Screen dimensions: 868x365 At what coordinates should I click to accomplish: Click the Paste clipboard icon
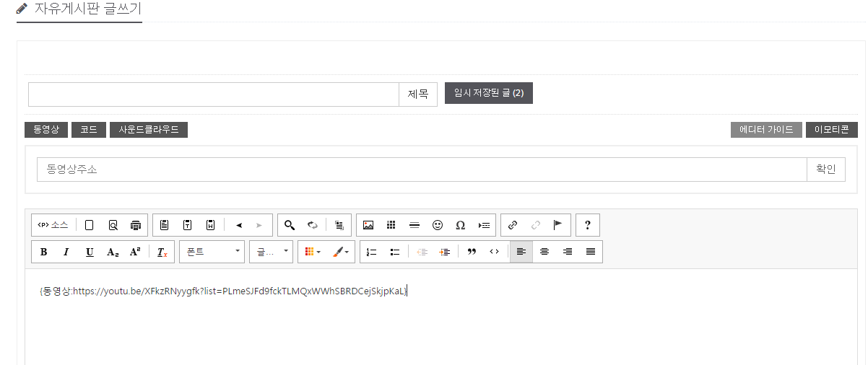pos(164,225)
